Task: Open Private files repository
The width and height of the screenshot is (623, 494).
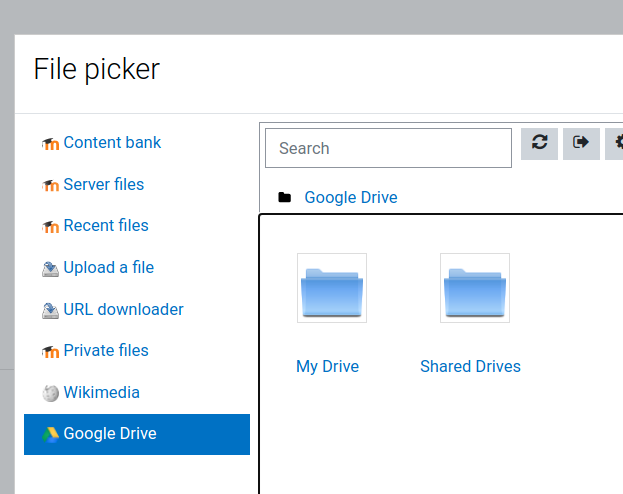Action: [106, 351]
